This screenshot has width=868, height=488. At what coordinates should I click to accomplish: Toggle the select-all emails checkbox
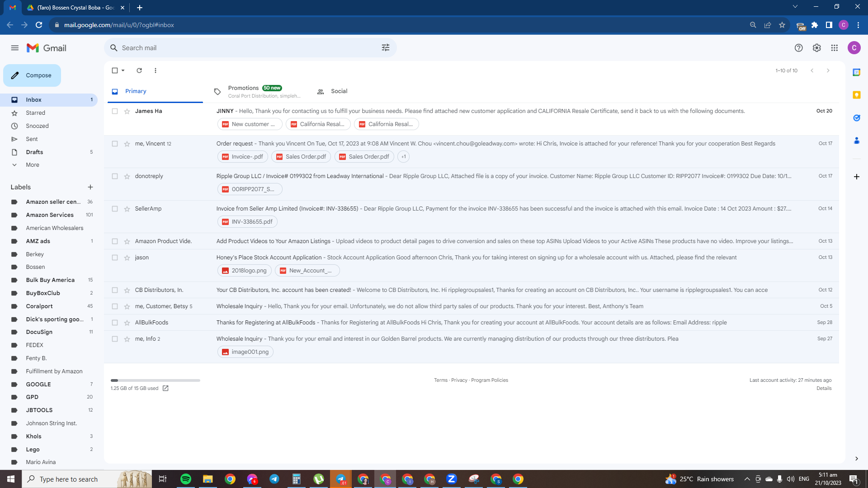115,70
